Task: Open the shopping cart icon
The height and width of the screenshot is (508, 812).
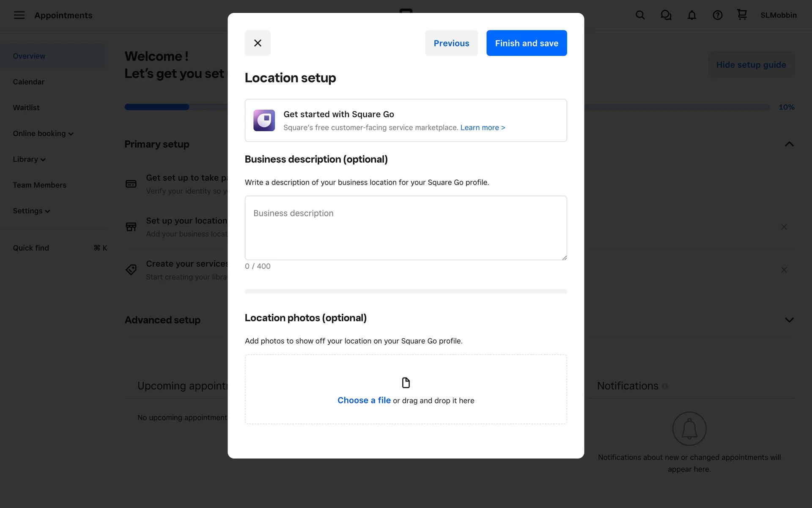Action: pyautogui.click(x=742, y=15)
